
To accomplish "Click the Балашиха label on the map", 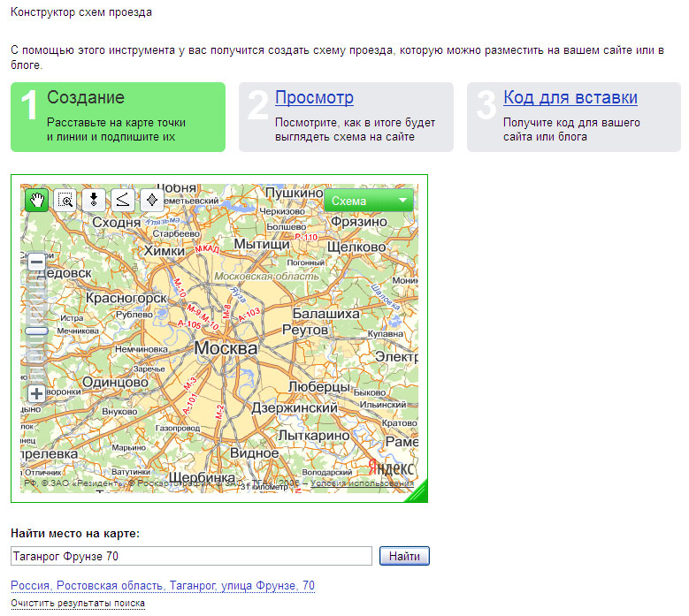I will (x=326, y=314).
